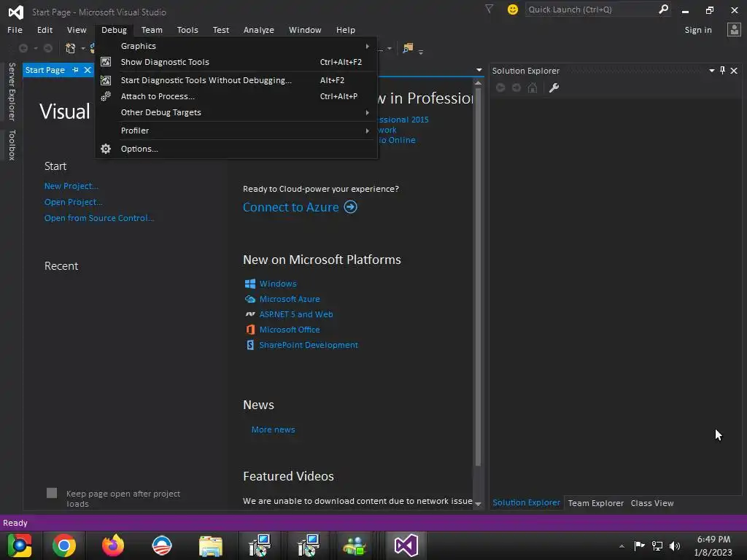Click the Start Page scroll down arrow
Screen dimensions: 747x560
478,504
